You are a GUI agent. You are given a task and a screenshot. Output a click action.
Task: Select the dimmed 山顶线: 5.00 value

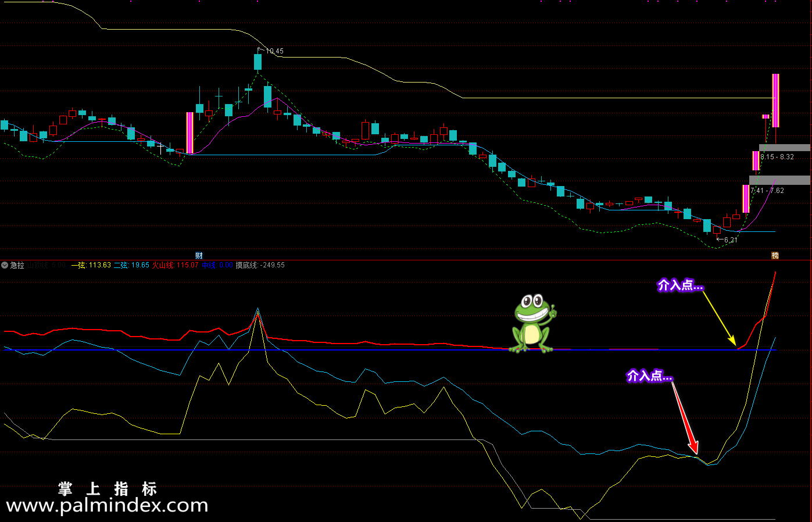coord(46,265)
